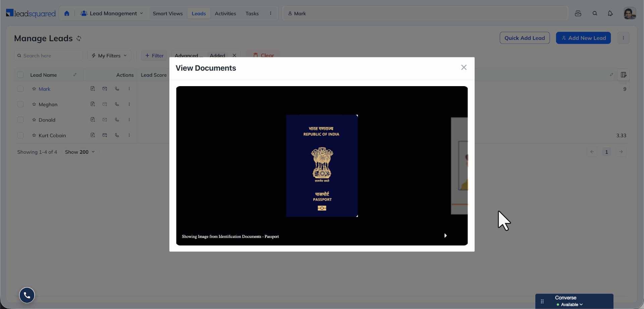The image size is (644, 309).
Task: Star the lead Kurt Cobain
Action: coord(34,135)
